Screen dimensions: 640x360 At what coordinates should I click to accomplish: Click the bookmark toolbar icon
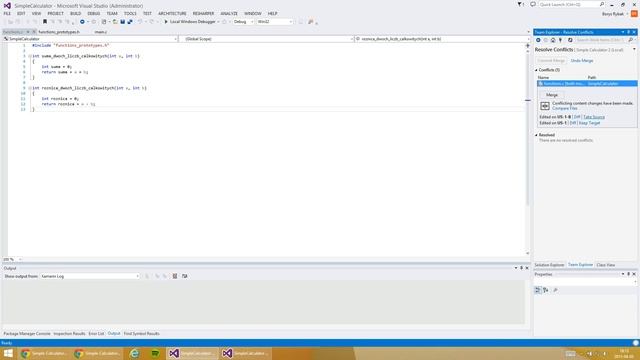pos(45,22)
